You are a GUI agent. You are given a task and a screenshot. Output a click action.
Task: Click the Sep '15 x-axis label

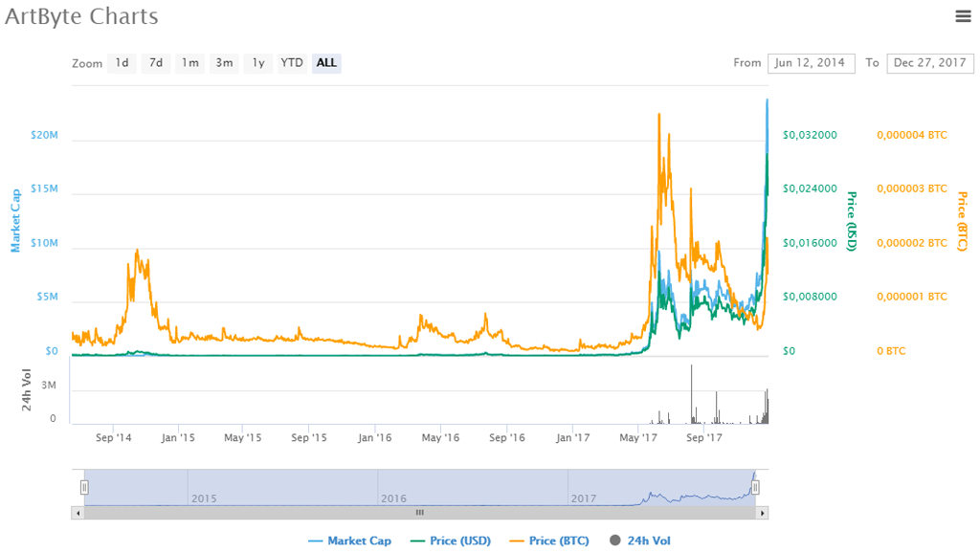[x=309, y=438]
